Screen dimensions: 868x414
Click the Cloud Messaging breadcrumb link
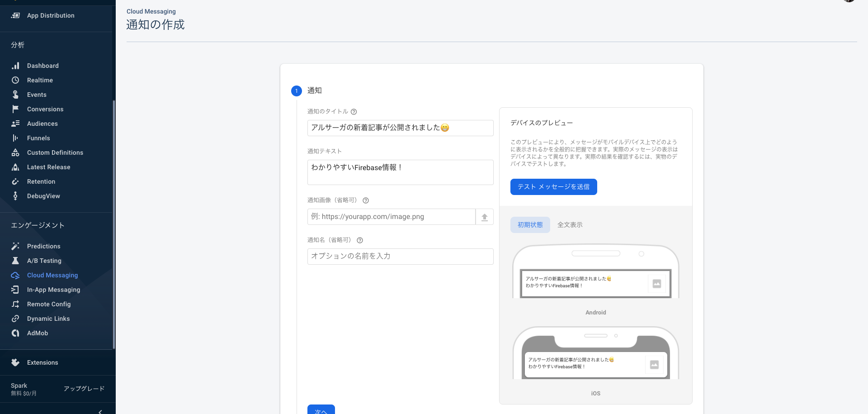[151, 11]
